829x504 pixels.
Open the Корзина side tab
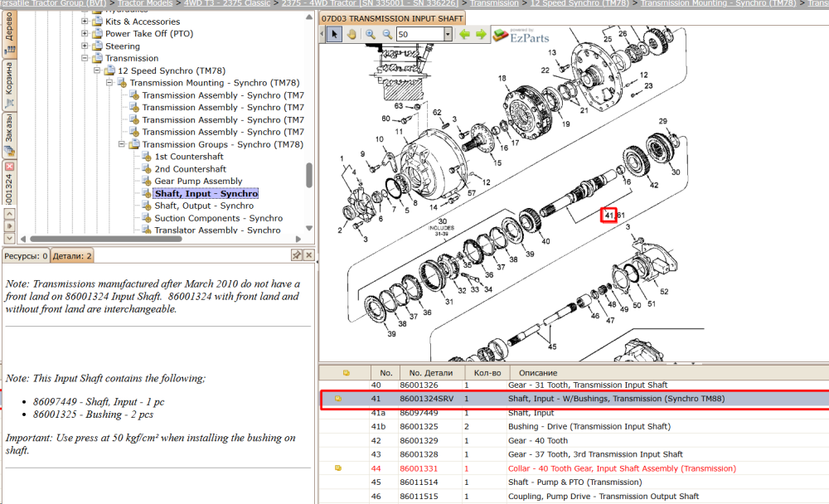[9, 85]
